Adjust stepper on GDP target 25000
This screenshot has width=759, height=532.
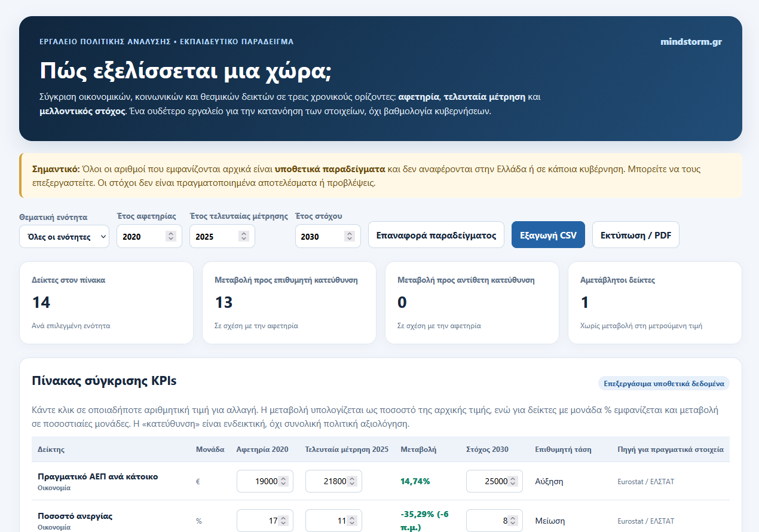(x=513, y=481)
